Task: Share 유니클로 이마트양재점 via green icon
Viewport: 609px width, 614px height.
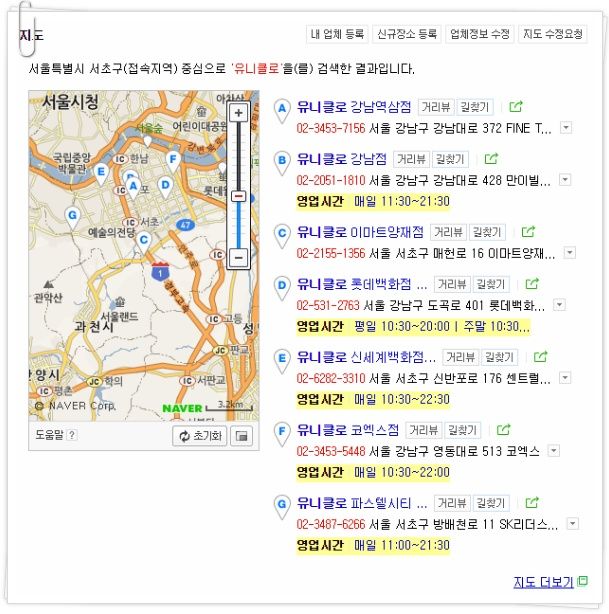Action: (528, 231)
